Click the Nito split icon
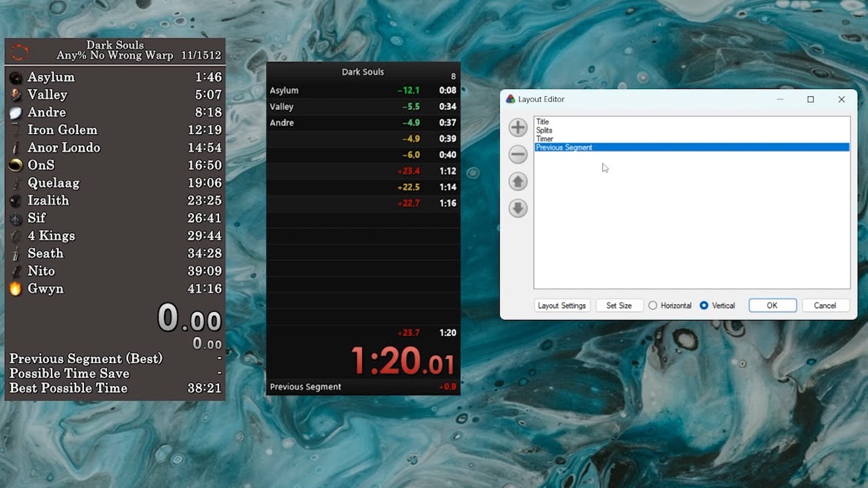This screenshot has width=868, height=488. click(x=16, y=271)
